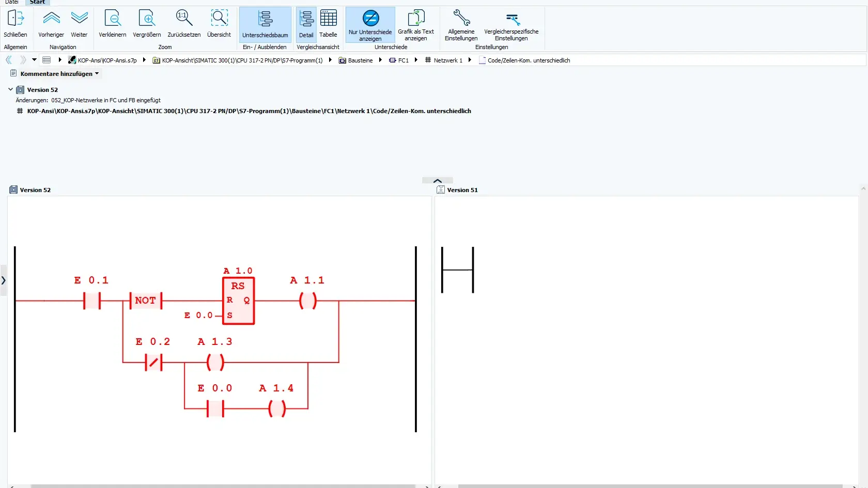
Task: Reset zoom with Zurücksetzen
Action: (184, 24)
